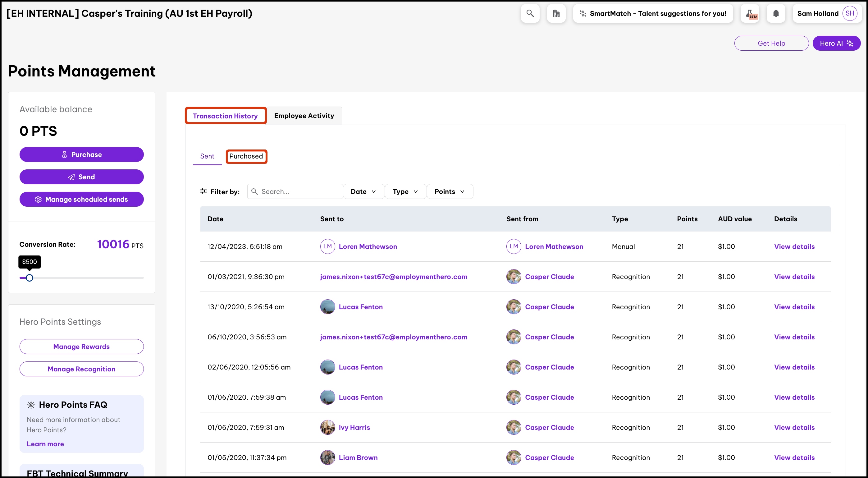
Task: Click Ivy Harris's profile photo
Action: pyautogui.click(x=327, y=427)
